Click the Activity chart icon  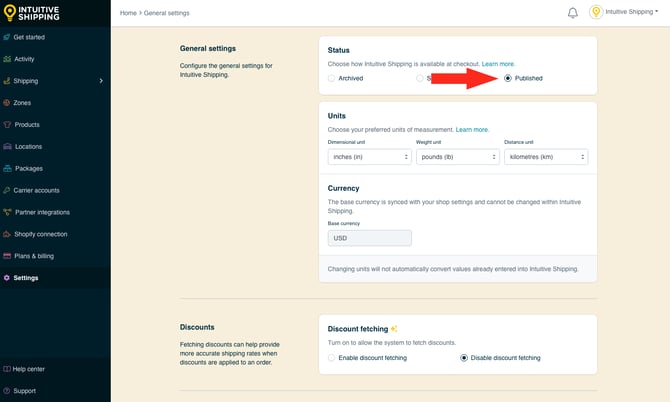point(7,59)
